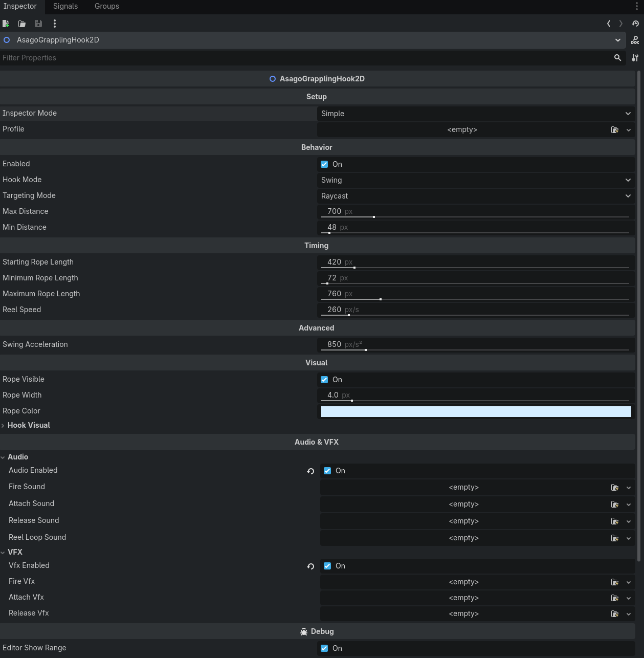Click the Fire Vfx quick load icon
Screen dimensions: 644x658
[615, 582]
